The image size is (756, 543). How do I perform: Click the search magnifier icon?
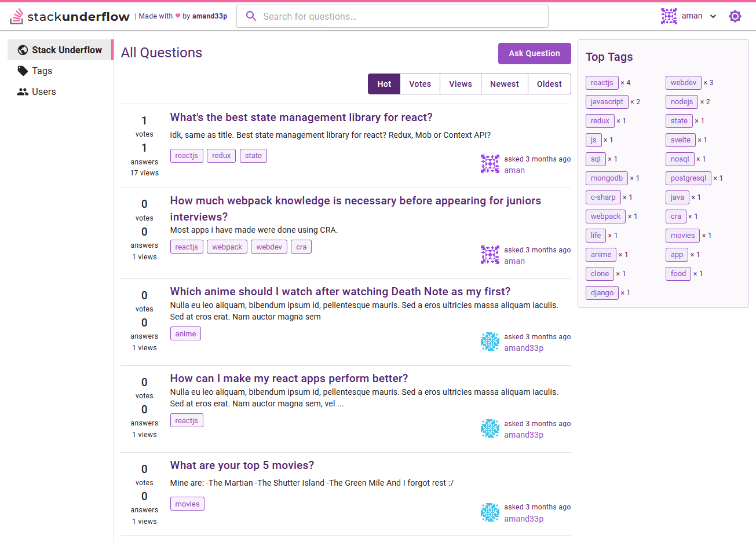pyautogui.click(x=251, y=16)
